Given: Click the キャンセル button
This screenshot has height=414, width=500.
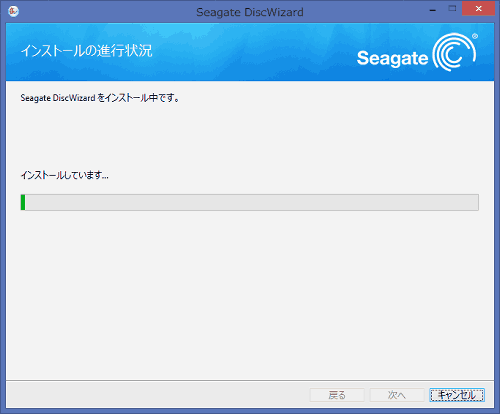Looking at the screenshot, I should coord(457,395).
